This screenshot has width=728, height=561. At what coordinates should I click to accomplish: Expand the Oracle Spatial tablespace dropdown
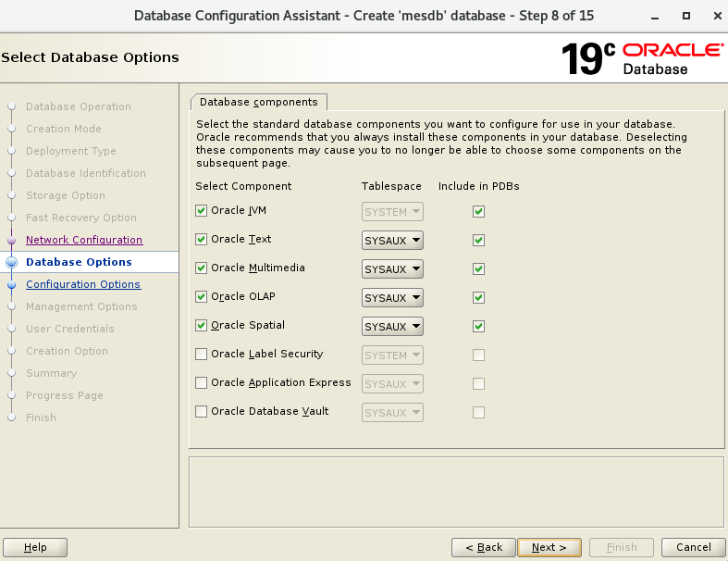[392, 327]
